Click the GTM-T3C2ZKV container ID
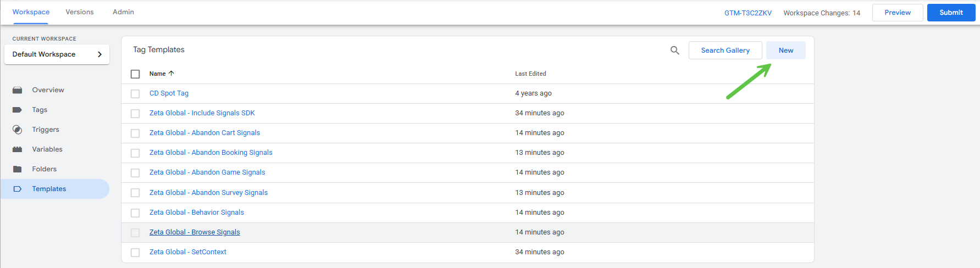The width and height of the screenshot is (980, 268). click(748, 13)
